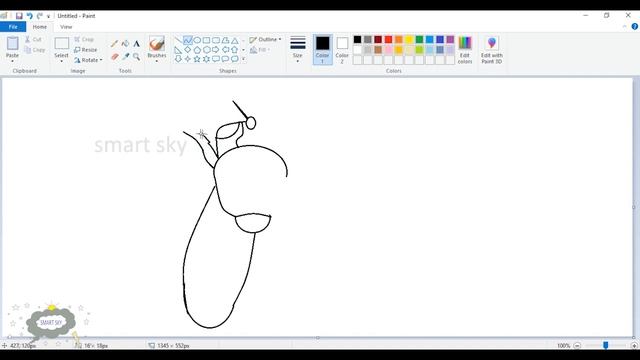Collapse the ribbon with the chevron
This screenshot has width=640, height=360.
point(624,27)
